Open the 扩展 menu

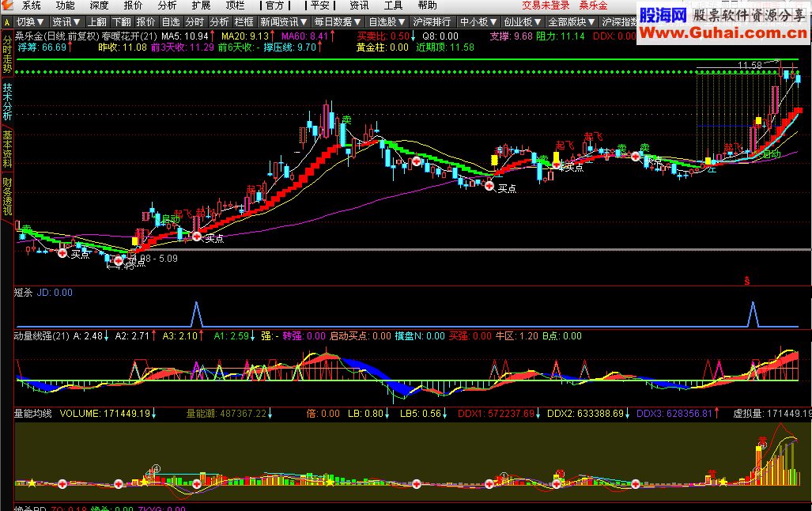point(201,6)
